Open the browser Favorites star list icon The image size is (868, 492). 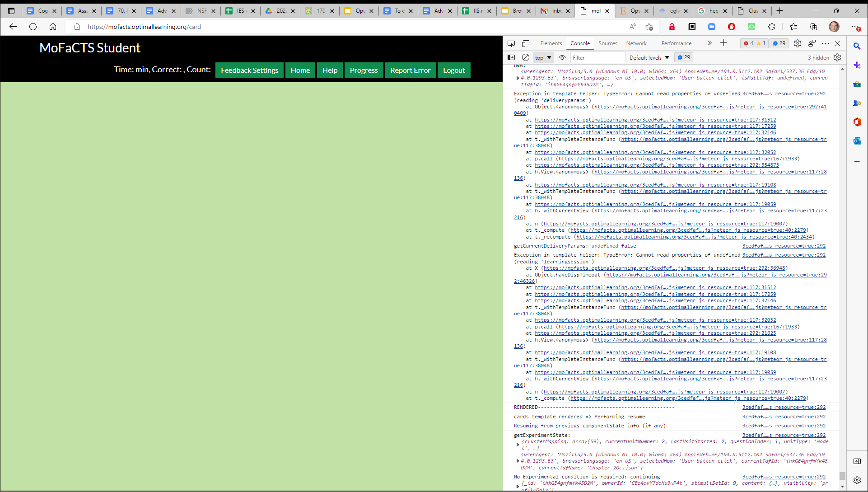pos(793,27)
